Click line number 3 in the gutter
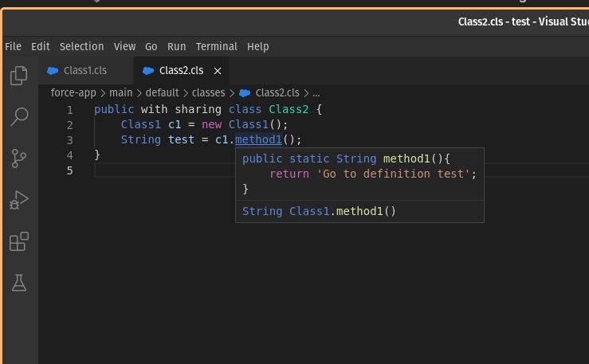 pos(70,140)
